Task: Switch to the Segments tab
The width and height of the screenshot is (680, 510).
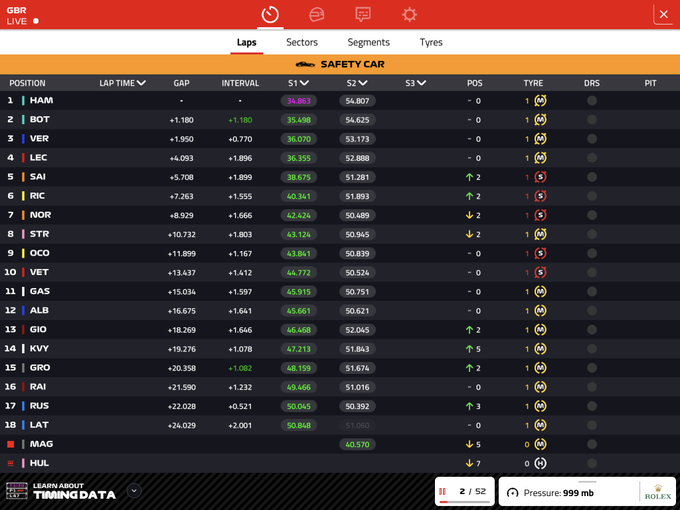Action: click(369, 42)
